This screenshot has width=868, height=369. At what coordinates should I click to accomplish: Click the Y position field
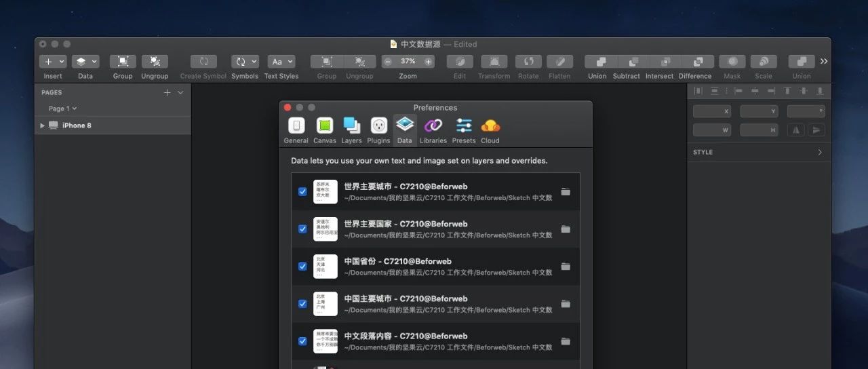click(759, 111)
